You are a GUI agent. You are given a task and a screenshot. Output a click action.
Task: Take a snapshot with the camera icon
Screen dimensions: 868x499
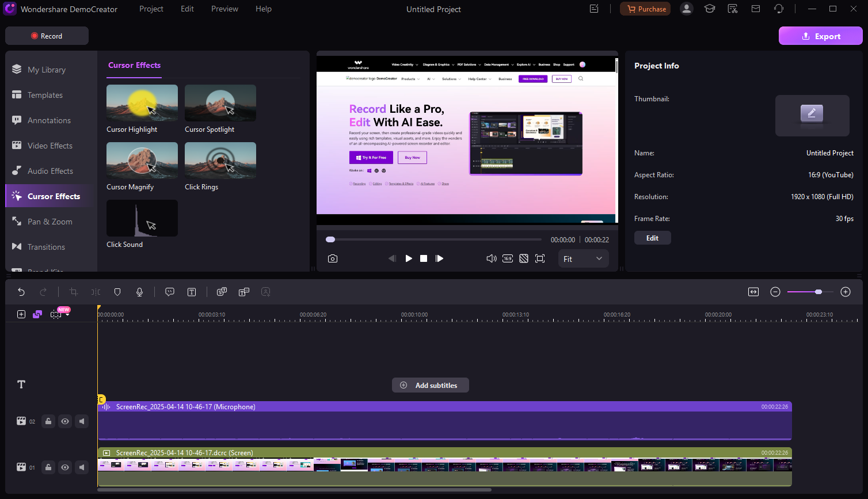(333, 258)
